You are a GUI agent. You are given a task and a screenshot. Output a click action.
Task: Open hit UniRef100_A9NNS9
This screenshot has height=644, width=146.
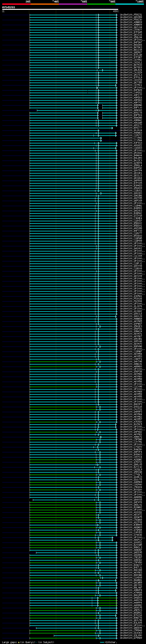131,22
